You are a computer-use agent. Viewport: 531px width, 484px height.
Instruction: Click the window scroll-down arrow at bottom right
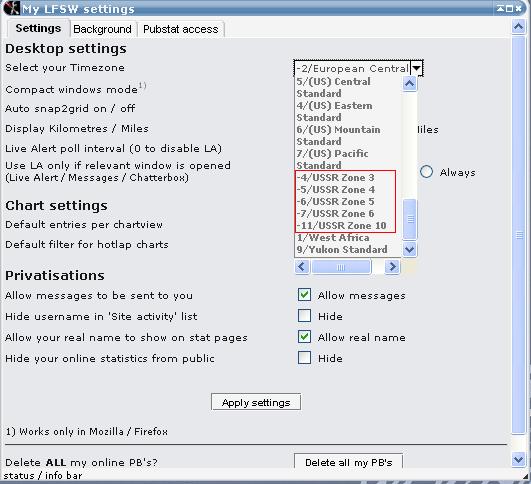(518, 460)
